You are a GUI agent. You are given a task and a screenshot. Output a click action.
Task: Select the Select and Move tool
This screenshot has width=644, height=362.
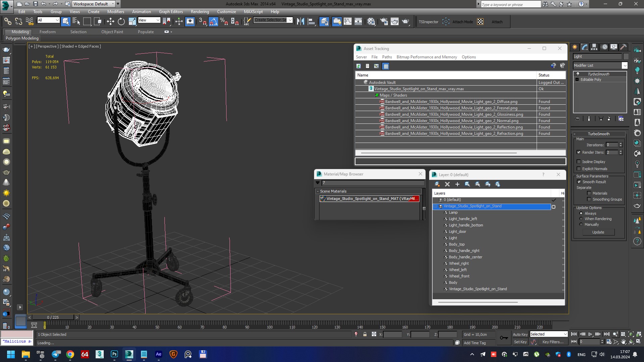(x=110, y=21)
